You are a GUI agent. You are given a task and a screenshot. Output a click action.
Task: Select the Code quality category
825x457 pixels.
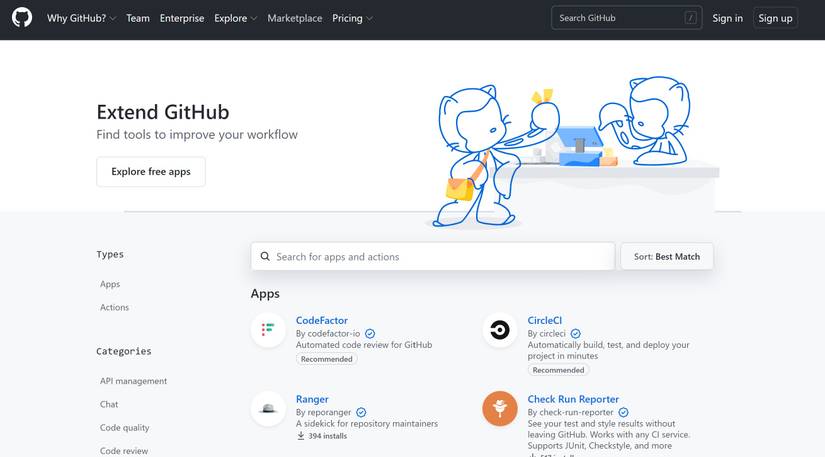(125, 428)
